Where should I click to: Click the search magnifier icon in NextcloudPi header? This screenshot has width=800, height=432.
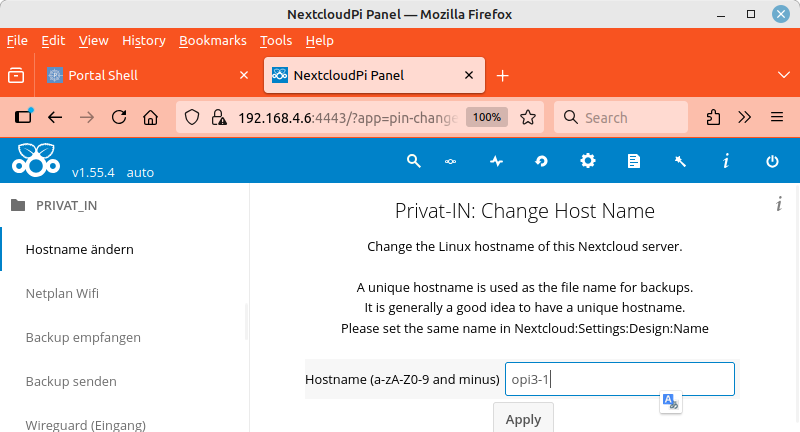coord(413,160)
